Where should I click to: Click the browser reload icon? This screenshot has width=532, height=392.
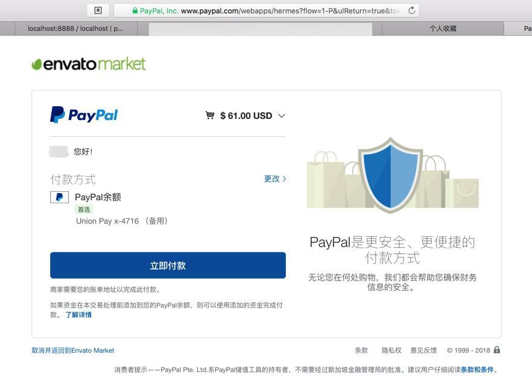coord(411,10)
